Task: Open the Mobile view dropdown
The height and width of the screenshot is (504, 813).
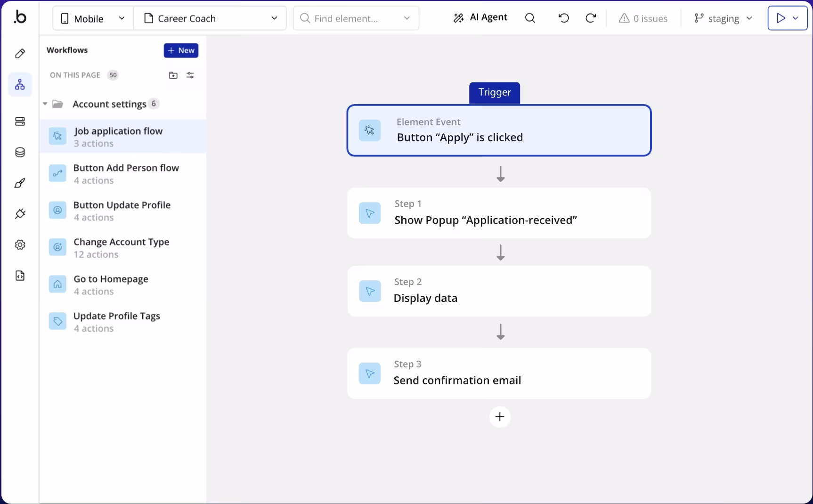Action: tap(93, 18)
